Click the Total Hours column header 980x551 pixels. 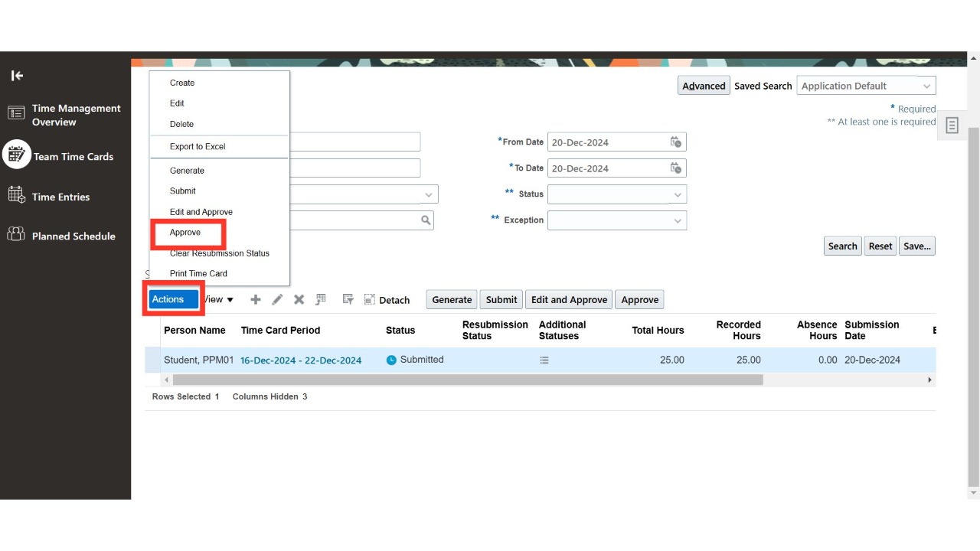658,331
